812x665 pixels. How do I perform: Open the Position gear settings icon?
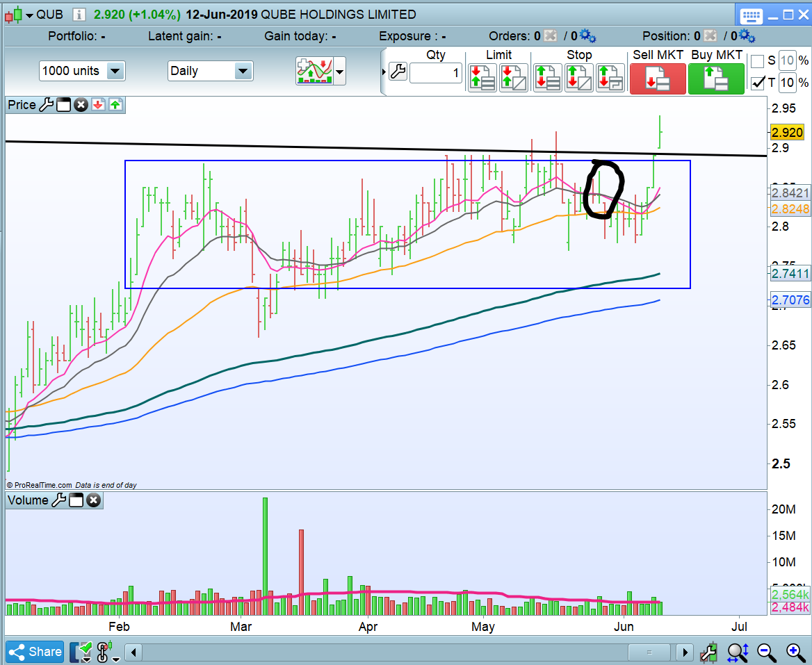747,35
